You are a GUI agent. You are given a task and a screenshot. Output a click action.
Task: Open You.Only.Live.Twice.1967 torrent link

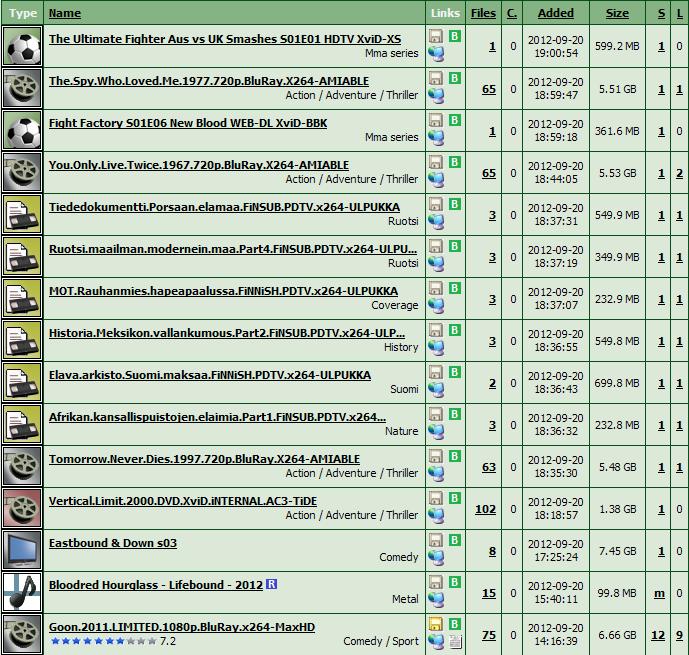pyautogui.click(x=199, y=165)
